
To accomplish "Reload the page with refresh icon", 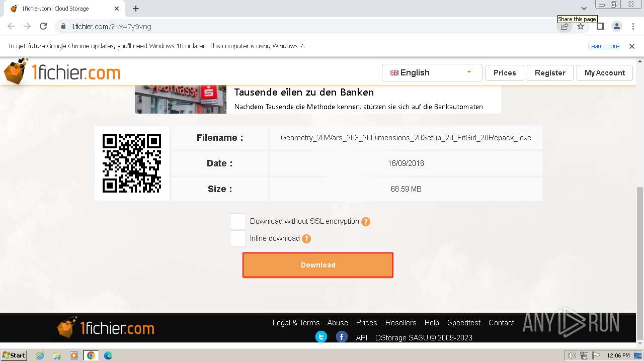I will click(43, 26).
